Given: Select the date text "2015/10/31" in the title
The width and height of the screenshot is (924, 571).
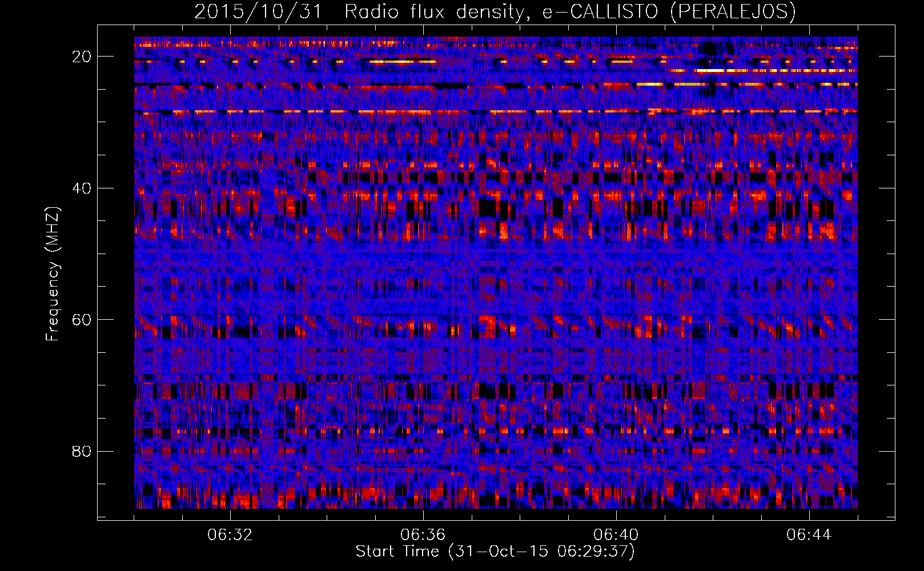Looking at the screenshot, I should pos(259,11).
